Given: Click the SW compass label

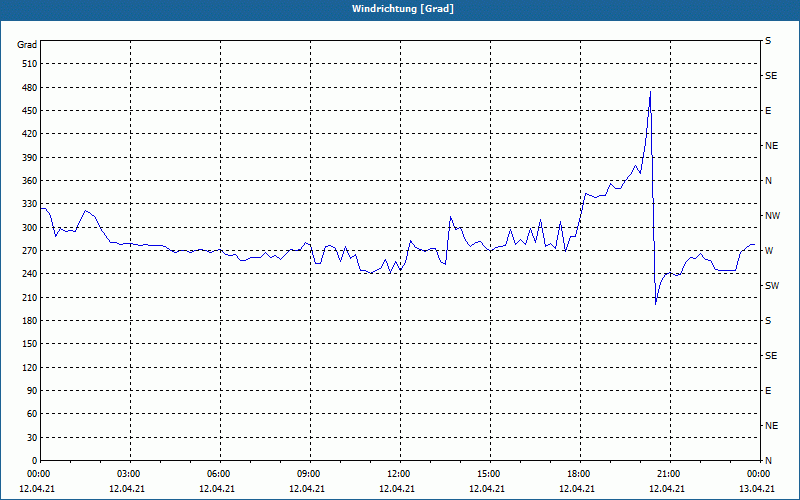Looking at the screenshot, I should (772, 286).
